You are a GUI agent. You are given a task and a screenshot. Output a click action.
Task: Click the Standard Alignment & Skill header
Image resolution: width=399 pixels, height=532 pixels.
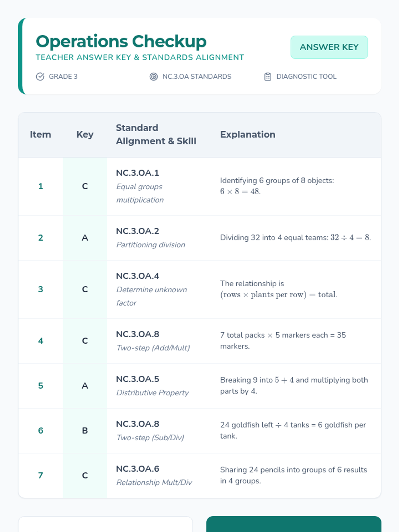pyautogui.click(x=156, y=134)
